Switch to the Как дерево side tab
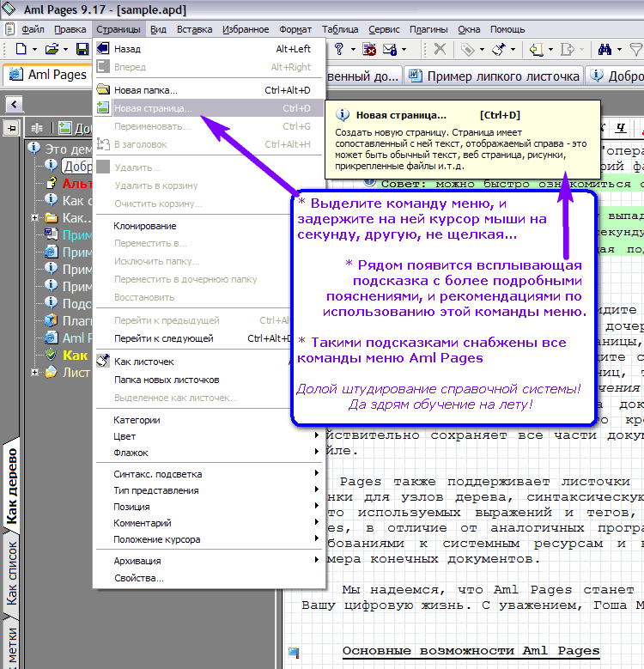644x669 pixels. pyautogui.click(x=11, y=486)
